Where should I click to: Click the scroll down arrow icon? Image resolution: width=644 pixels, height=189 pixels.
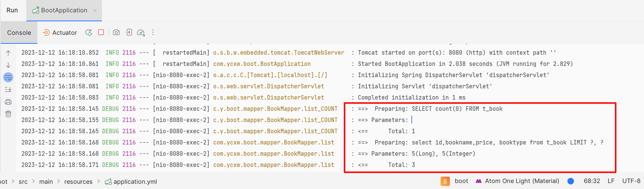point(8,65)
